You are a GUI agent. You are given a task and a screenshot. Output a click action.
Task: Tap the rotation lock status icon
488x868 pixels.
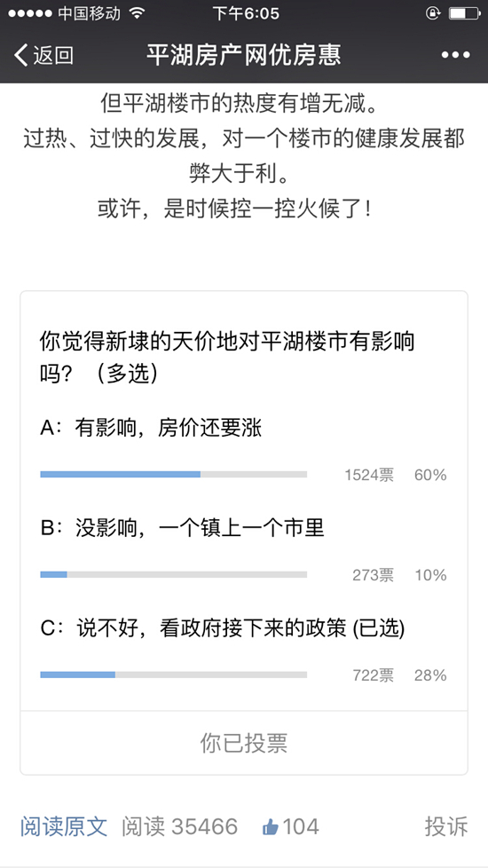click(432, 13)
